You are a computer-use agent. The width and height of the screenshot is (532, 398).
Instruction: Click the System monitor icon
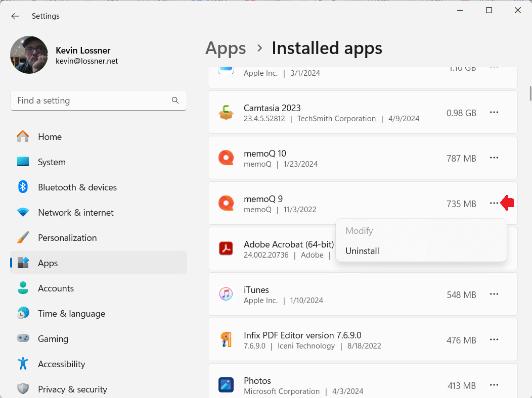click(23, 162)
